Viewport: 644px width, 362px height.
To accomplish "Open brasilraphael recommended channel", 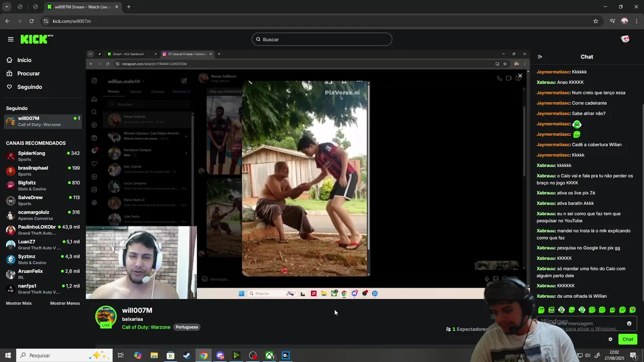I will 43,170.
